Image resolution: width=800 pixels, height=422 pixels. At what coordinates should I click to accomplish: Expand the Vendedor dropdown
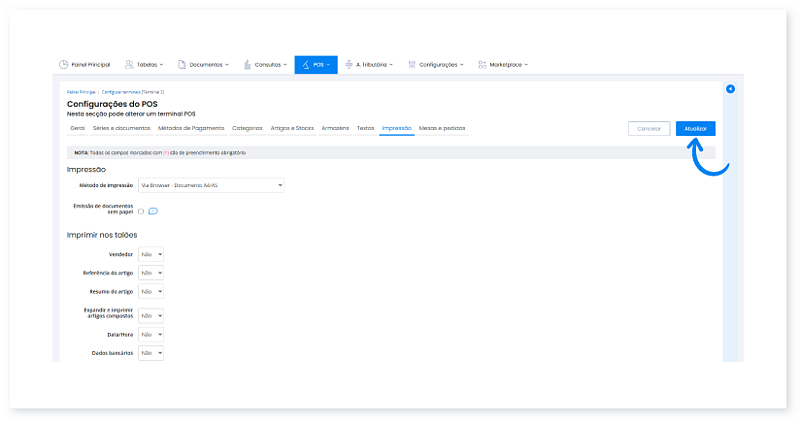[x=151, y=254]
